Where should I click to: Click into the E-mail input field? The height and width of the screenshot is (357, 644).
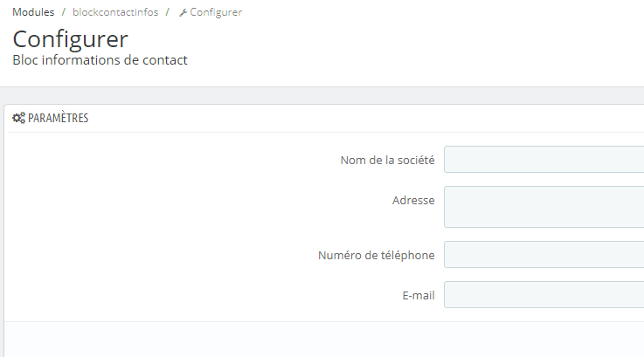544,295
